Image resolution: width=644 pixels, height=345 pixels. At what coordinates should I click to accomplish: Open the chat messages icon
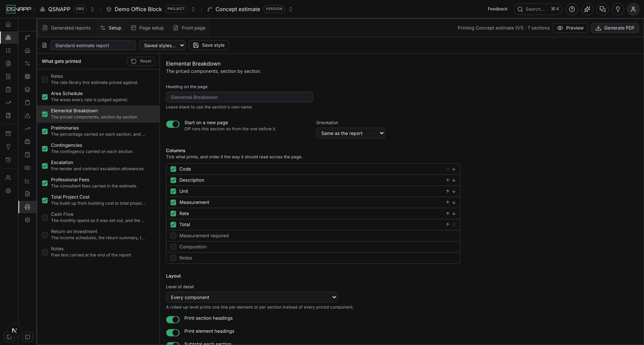602,9
